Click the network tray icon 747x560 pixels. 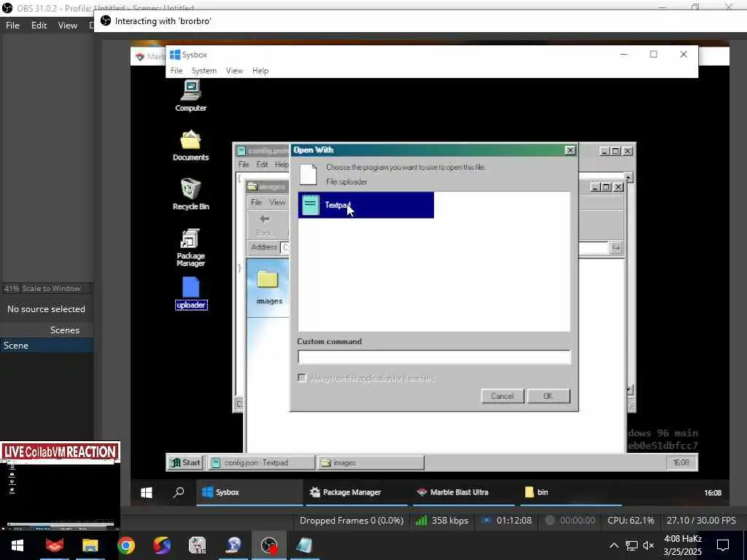[631, 545]
